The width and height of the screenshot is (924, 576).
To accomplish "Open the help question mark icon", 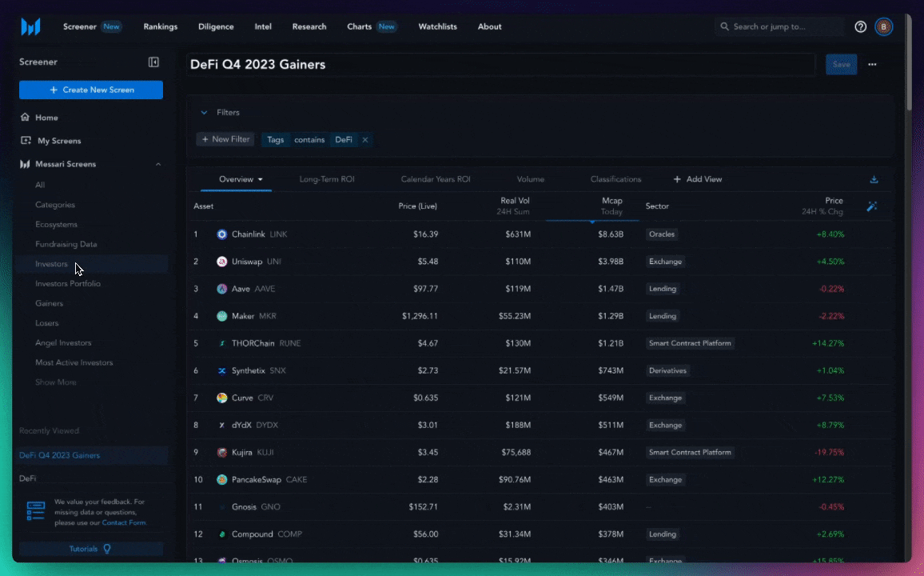I will pyautogui.click(x=860, y=26).
